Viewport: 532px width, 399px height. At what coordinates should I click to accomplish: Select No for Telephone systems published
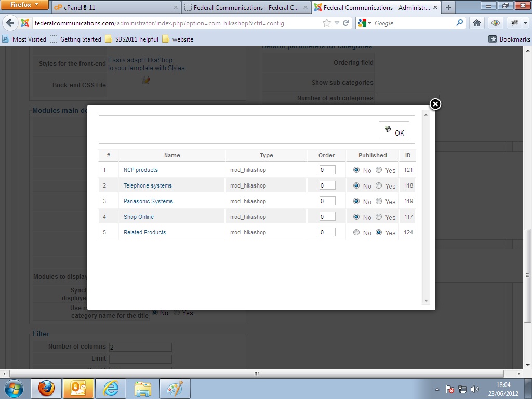[356, 185]
